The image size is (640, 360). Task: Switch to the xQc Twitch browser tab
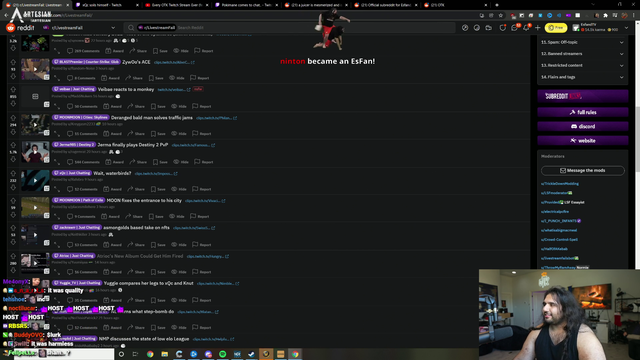107,5
